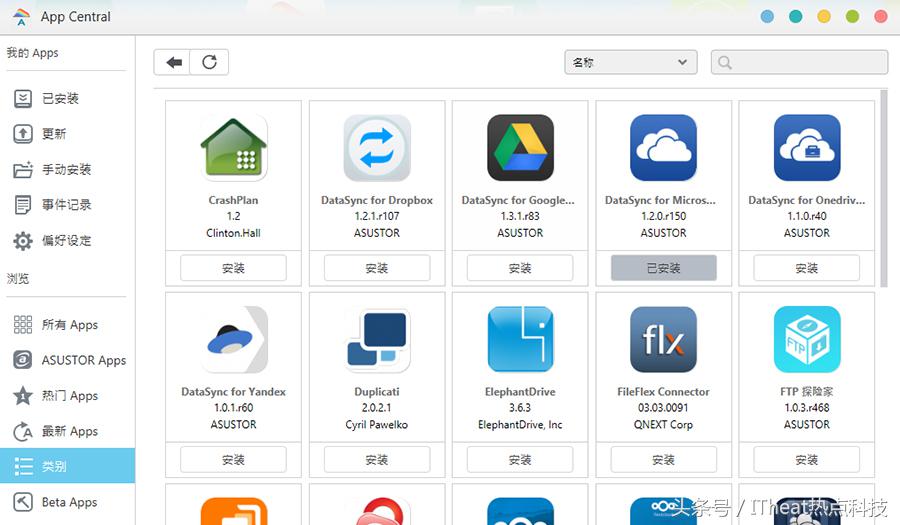
Task: Click the Duplicati app title
Action: tap(377, 392)
